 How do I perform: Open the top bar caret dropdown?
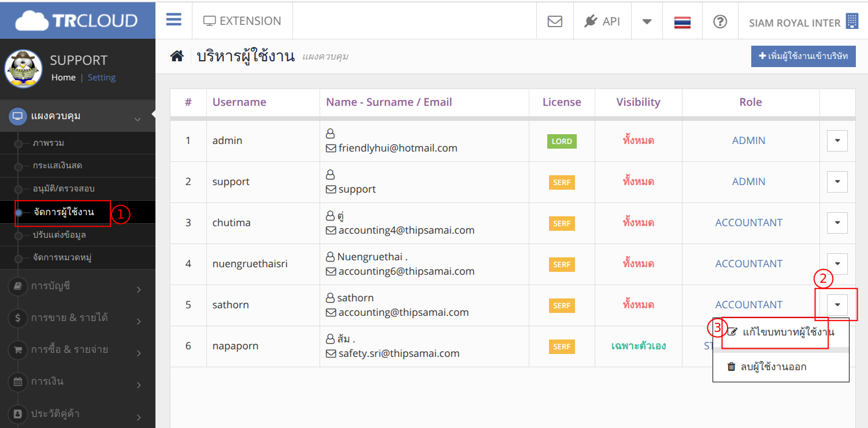point(647,21)
